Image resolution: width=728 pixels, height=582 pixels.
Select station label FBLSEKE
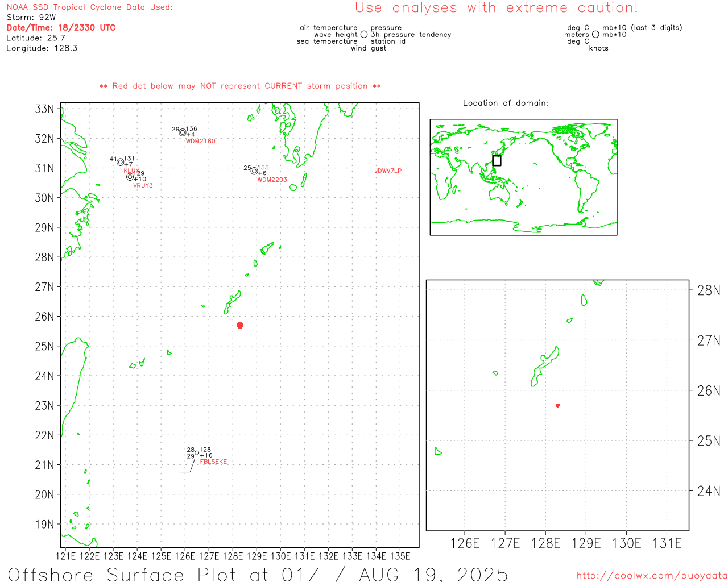pyautogui.click(x=213, y=462)
